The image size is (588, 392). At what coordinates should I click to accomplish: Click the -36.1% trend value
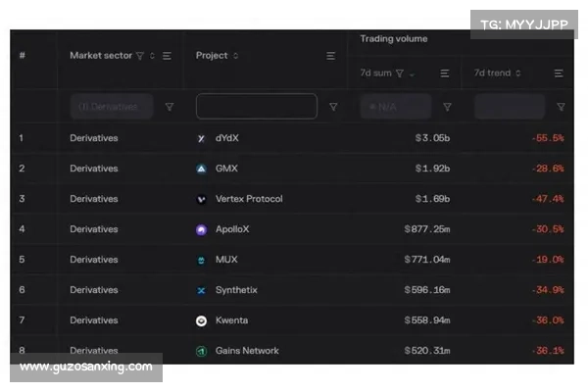548,351
